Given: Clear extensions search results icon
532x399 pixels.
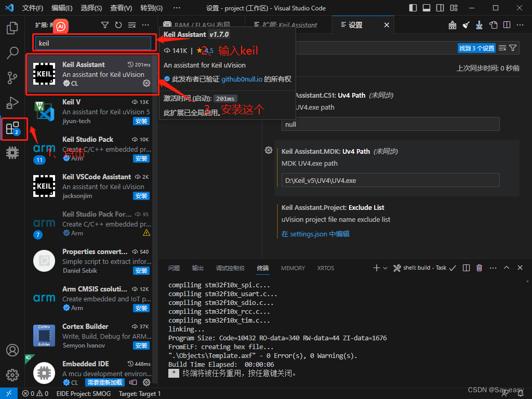Looking at the screenshot, I should [x=132, y=25].
